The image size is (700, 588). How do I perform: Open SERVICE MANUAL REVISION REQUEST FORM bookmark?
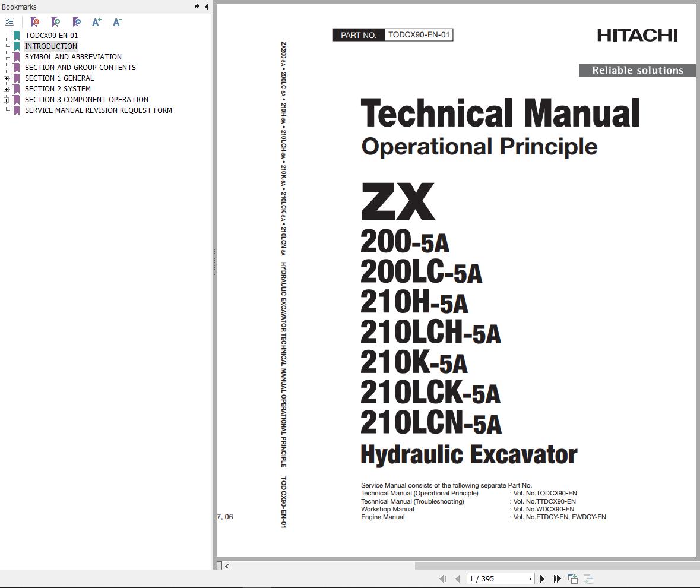[x=98, y=110]
